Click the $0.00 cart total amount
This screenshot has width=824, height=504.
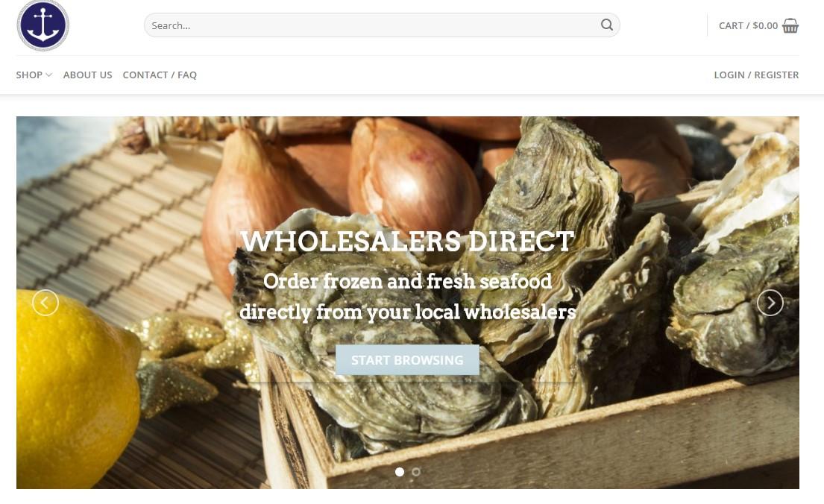click(x=765, y=25)
